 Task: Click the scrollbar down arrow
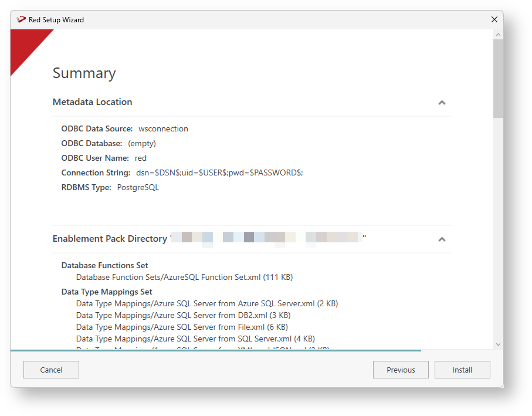point(498,344)
